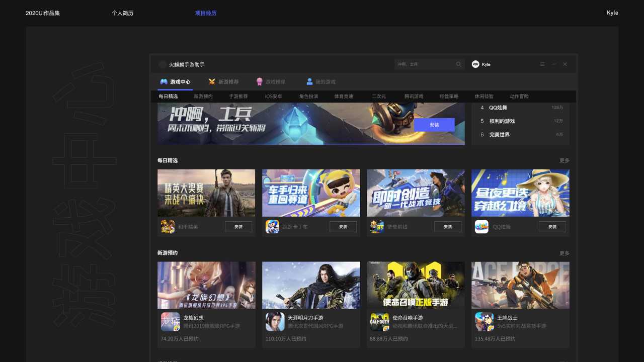Click the 游戏榜单 medal icon
Viewport: 644px width, 362px height.
[x=260, y=81]
